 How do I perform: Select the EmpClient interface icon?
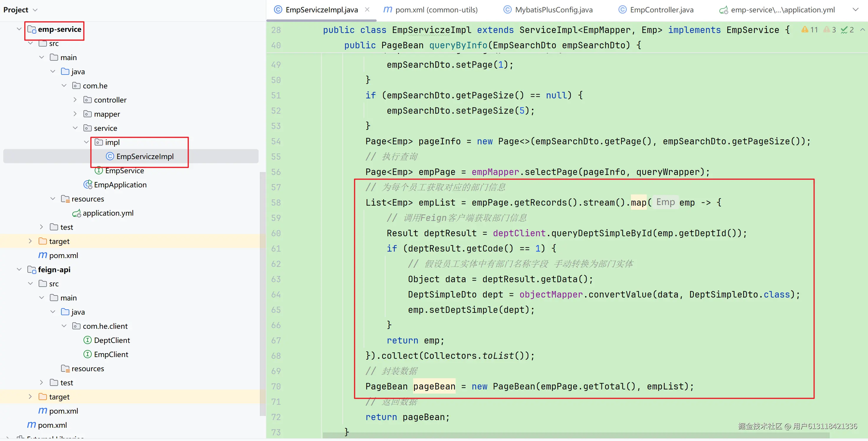coord(88,354)
